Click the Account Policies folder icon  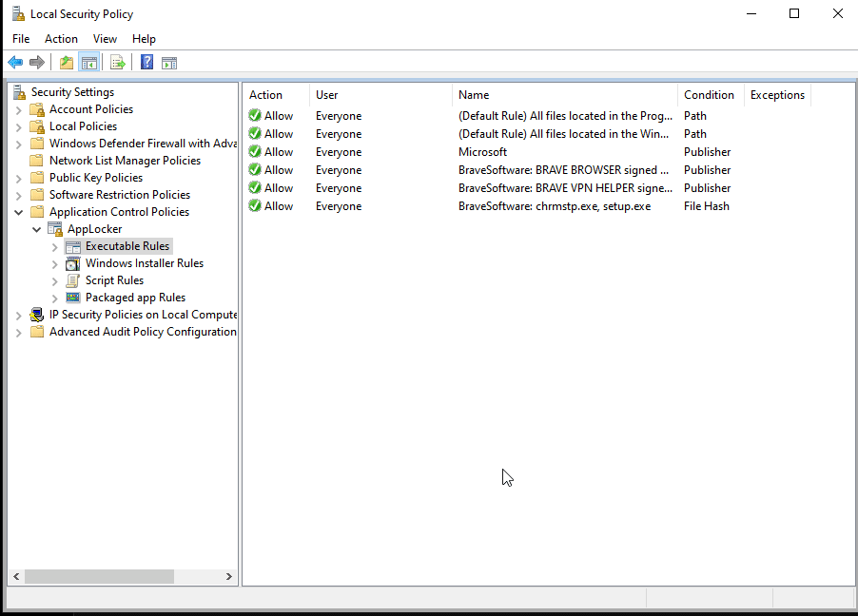(x=37, y=109)
